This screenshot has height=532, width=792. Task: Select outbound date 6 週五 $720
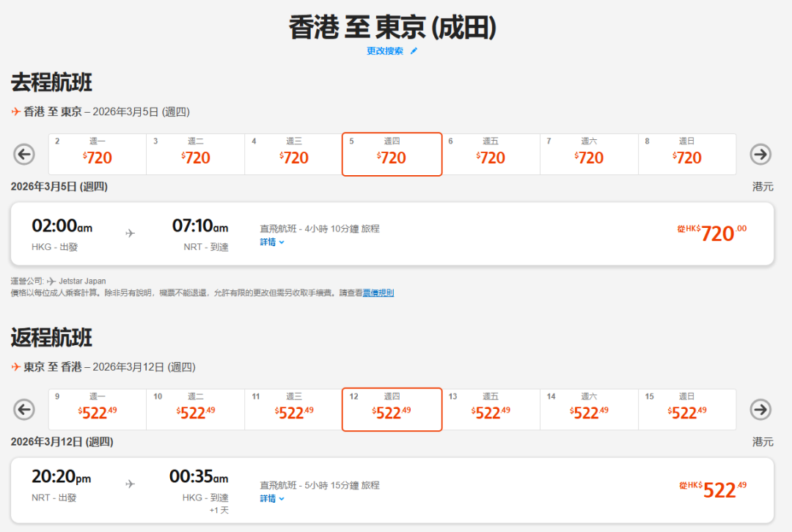pyautogui.click(x=491, y=155)
